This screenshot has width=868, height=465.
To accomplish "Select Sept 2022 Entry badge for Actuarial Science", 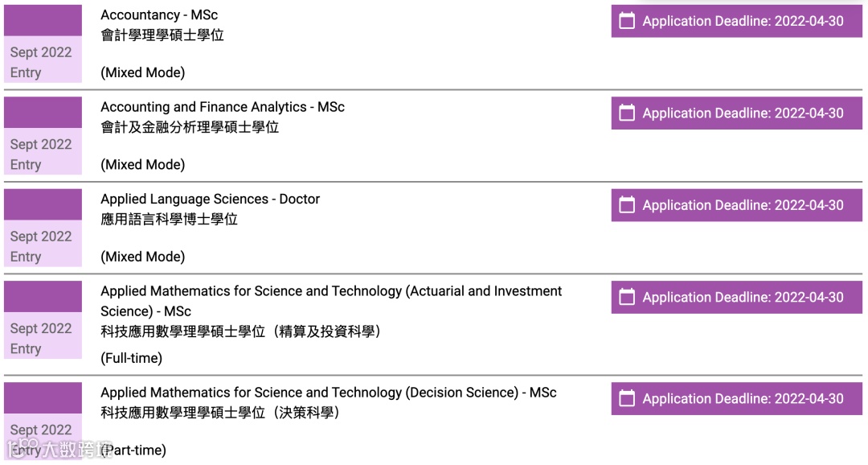I will click(x=42, y=338).
